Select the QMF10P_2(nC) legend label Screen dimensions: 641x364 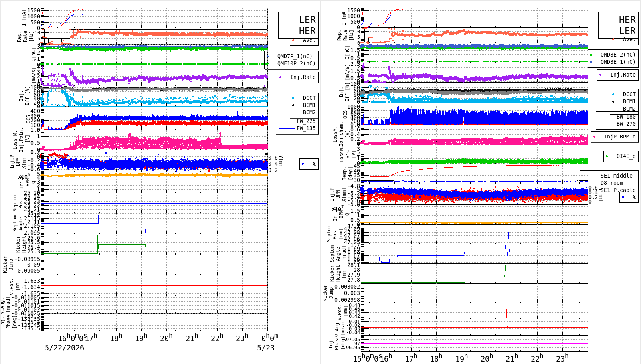(x=296, y=63)
